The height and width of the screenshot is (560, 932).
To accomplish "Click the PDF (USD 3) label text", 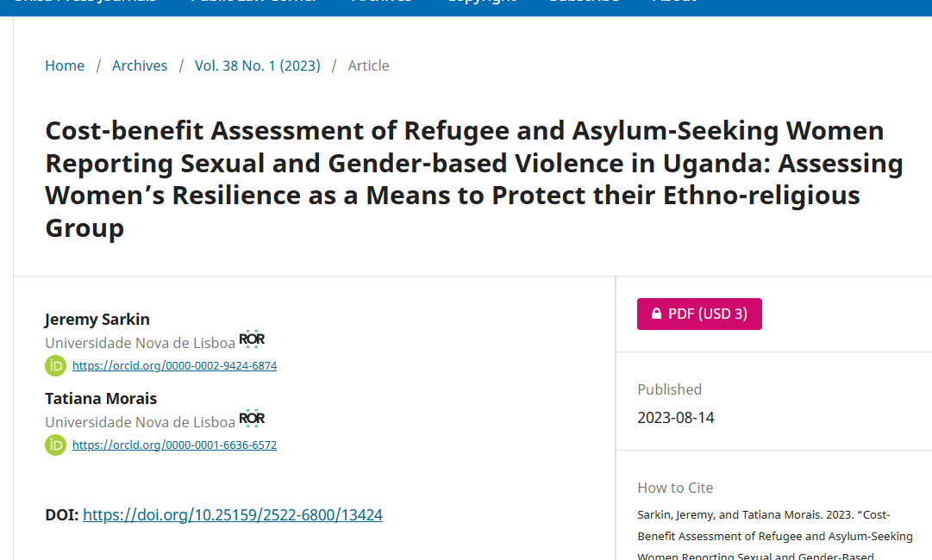I will [x=708, y=314].
